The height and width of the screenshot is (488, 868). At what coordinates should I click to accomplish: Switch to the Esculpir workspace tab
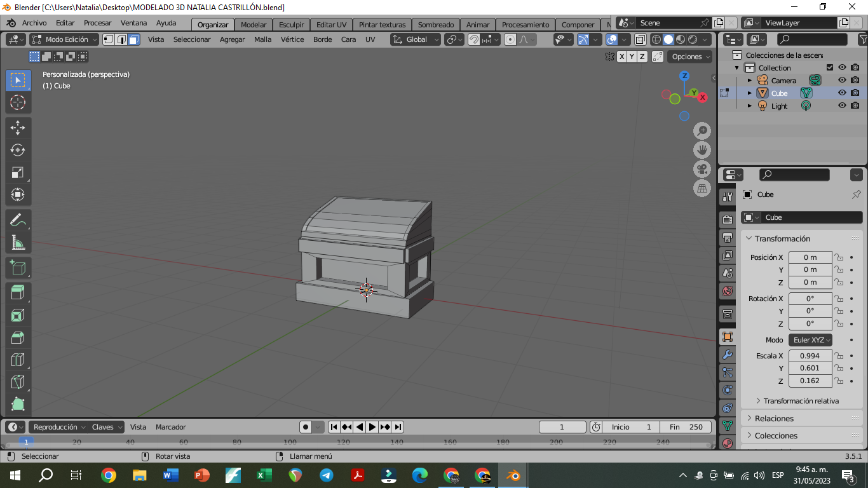pos(291,25)
